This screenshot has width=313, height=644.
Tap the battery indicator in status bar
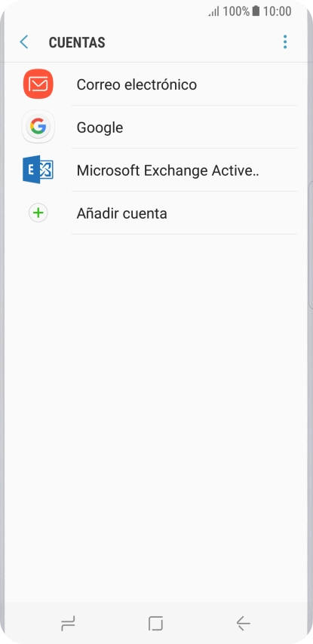point(256,11)
